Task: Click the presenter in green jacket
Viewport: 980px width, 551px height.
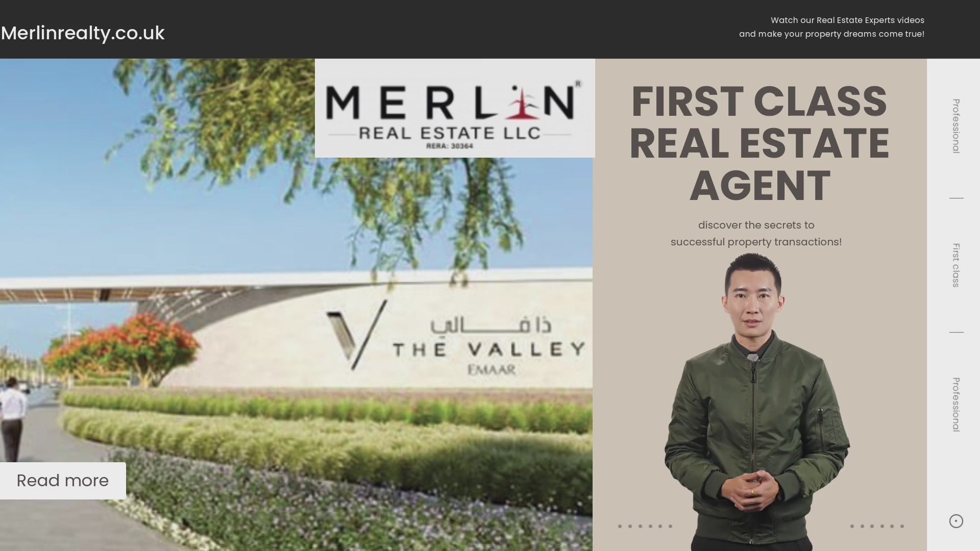Action: pos(756,402)
